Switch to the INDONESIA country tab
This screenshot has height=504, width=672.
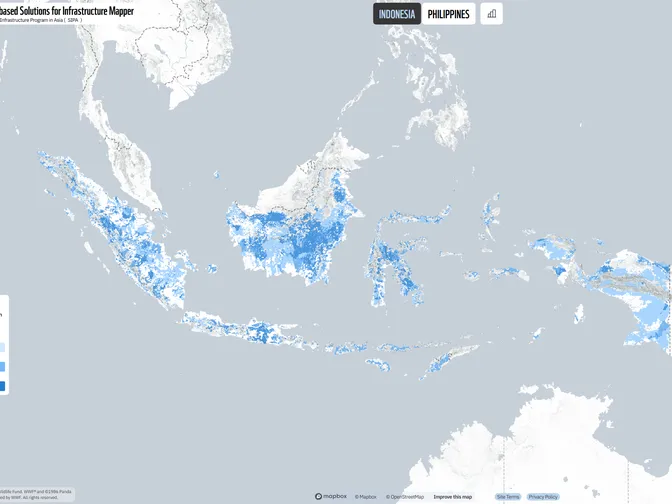pyautogui.click(x=397, y=14)
